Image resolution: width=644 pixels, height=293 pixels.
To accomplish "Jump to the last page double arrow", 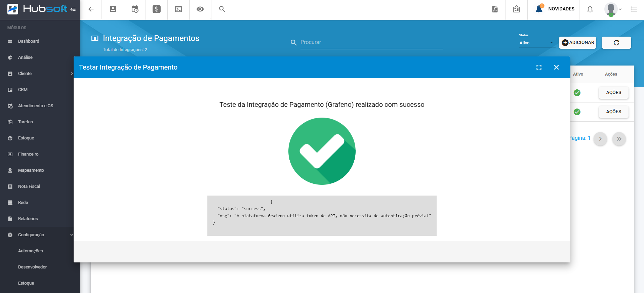I will click(x=619, y=139).
